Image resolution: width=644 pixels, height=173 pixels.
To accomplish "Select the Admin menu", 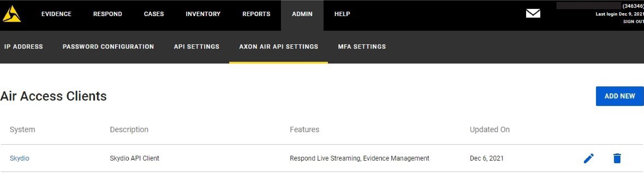I will point(302,14).
